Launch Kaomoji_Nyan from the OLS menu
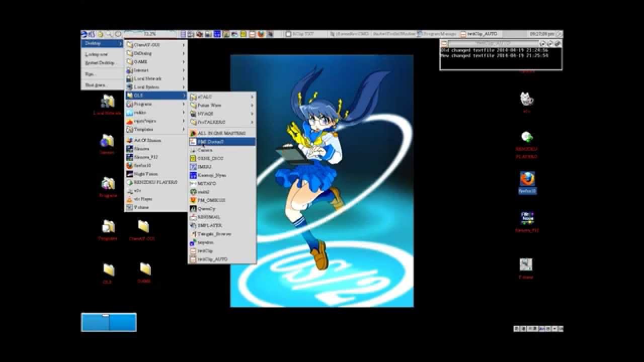This screenshot has height=362, width=644. click(x=222, y=175)
